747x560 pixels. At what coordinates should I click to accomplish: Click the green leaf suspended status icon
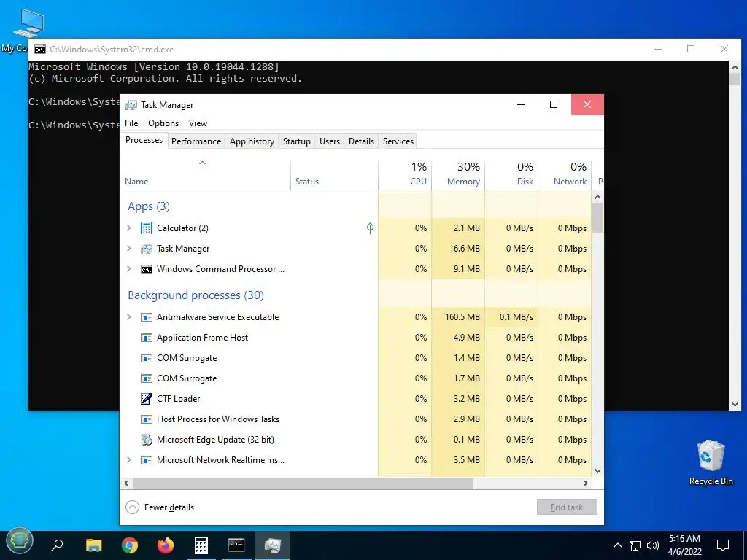coord(370,228)
